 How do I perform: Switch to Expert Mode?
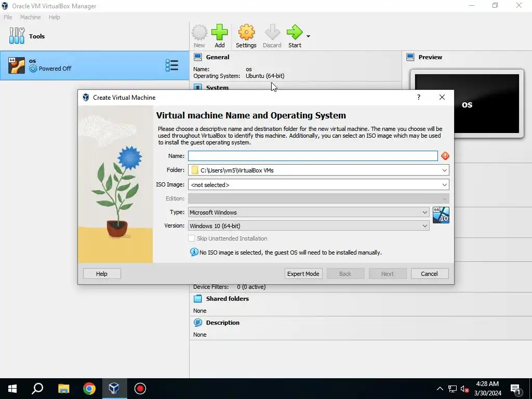tap(303, 274)
